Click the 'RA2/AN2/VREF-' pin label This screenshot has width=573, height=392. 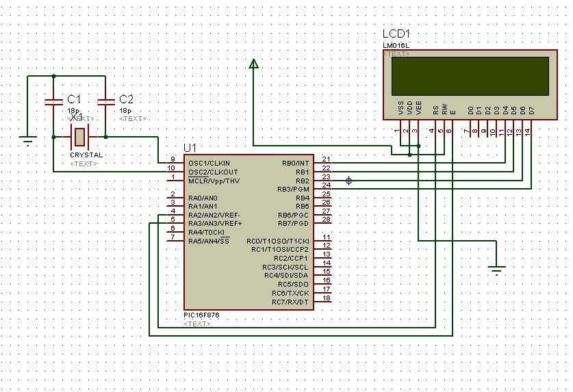(x=214, y=215)
